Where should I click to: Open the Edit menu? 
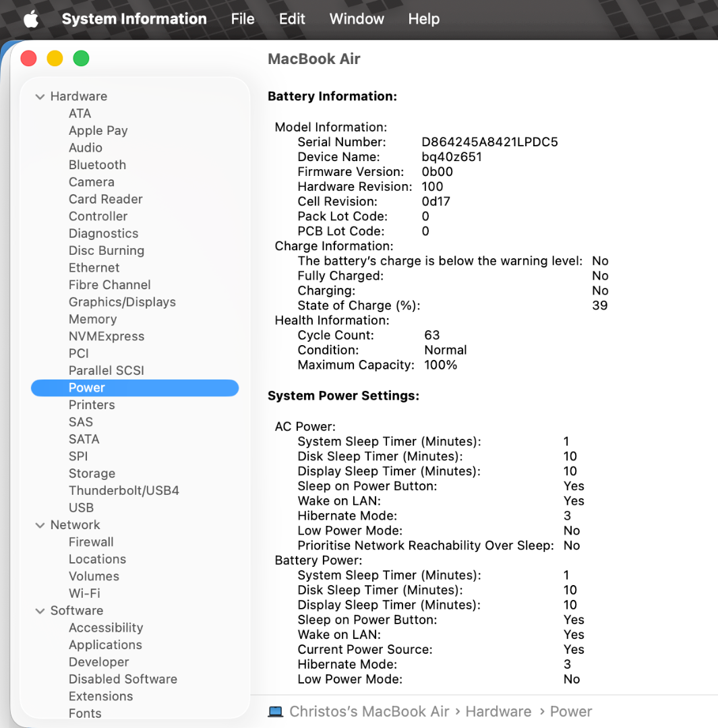point(292,19)
